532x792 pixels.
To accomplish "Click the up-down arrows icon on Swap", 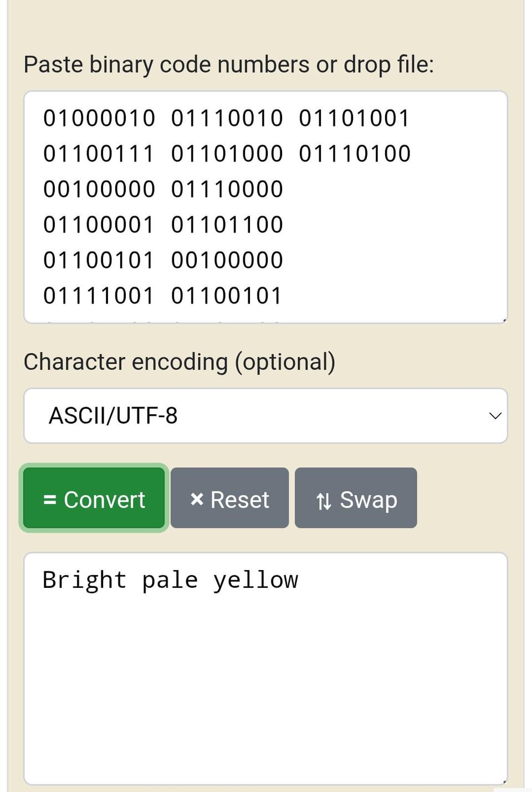I will (x=324, y=501).
